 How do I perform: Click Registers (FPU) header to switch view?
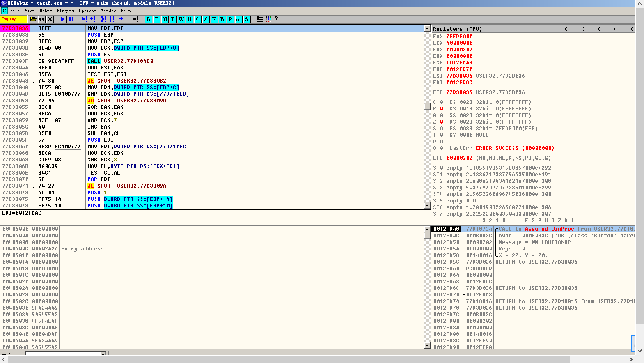click(x=457, y=29)
